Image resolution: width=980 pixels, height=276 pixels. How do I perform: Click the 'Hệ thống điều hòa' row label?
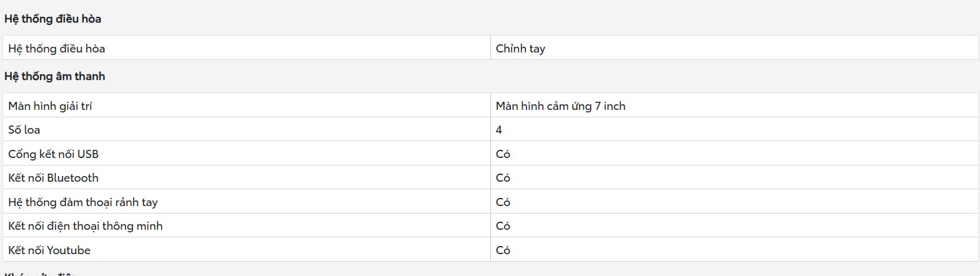click(x=56, y=49)
